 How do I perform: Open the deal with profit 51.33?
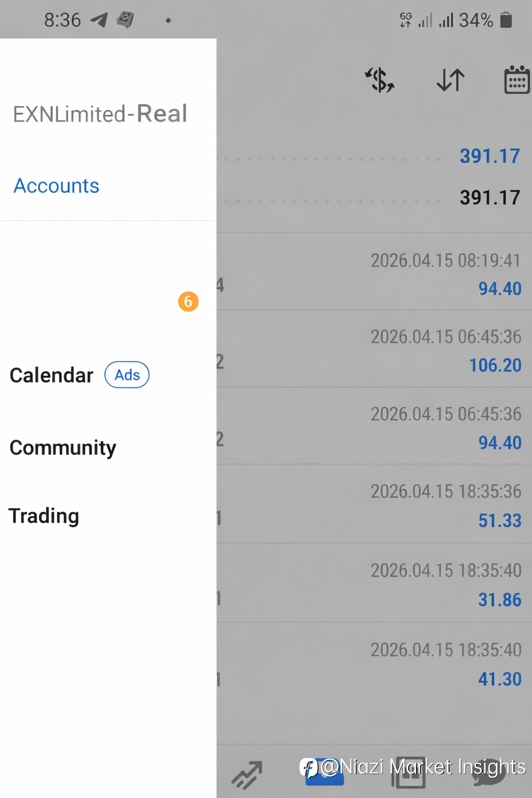point(374,504)
